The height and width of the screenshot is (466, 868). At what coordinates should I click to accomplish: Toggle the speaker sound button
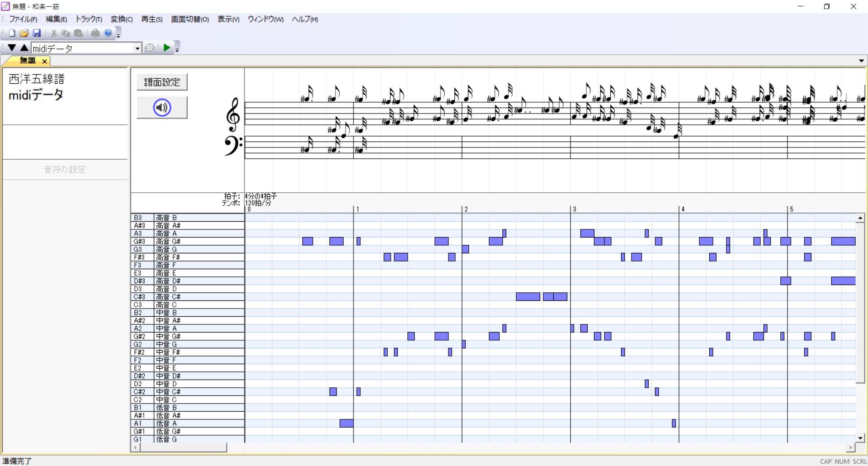pyautogui.click(x=162, y=108)
